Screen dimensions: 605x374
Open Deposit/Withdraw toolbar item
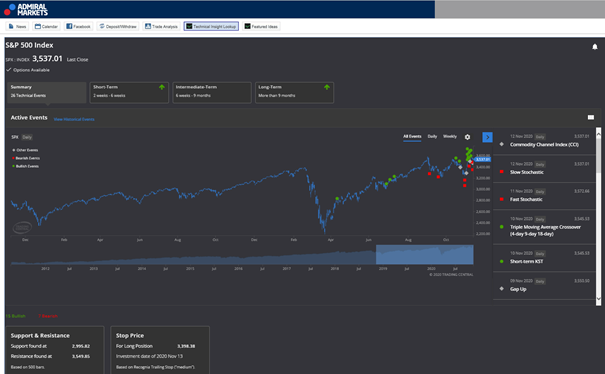[x=118, y=26]
